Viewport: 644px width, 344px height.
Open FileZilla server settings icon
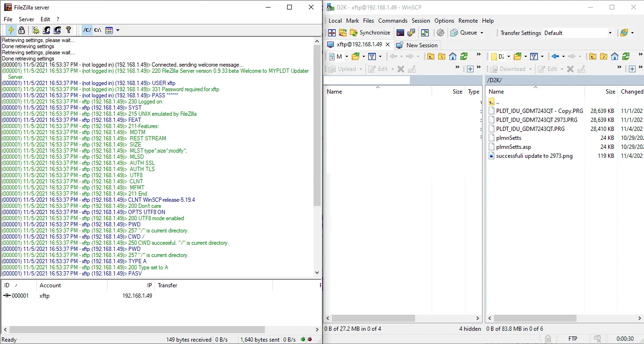[36, 30]
